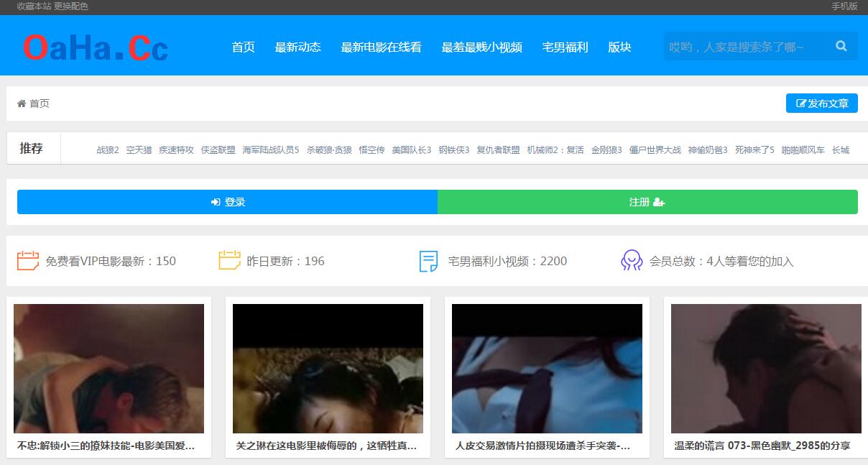This screenshot has height=465, width=868.
Task: Click the home icon in the breadcrumb
Action: [x=22, y=103]
